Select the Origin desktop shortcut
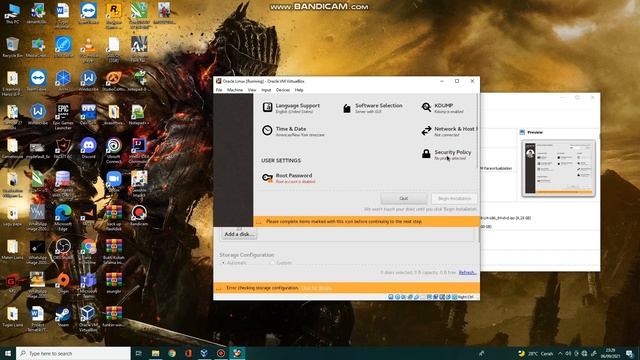 point(63,282)
